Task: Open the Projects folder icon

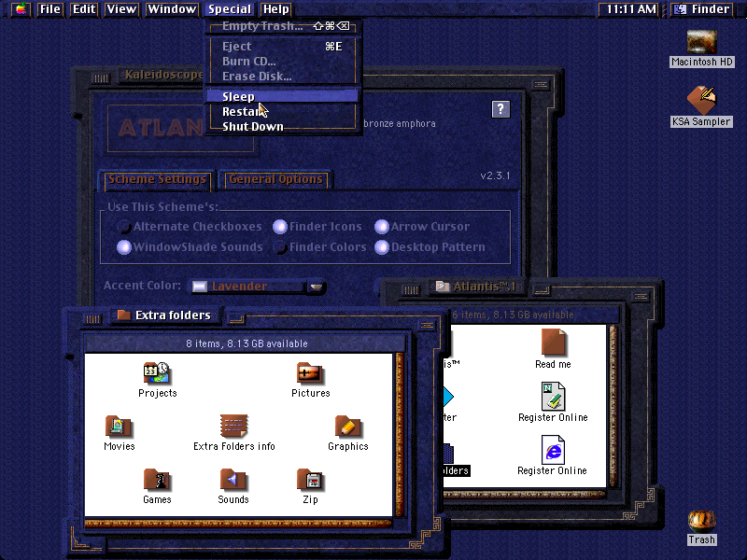Action: [x=157, y=373]
